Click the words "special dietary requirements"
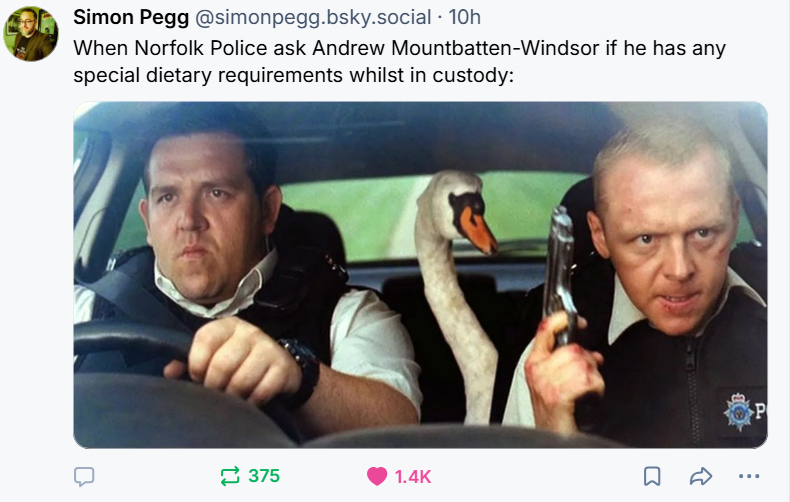This screenshot has width=790, height=502. 208,75
